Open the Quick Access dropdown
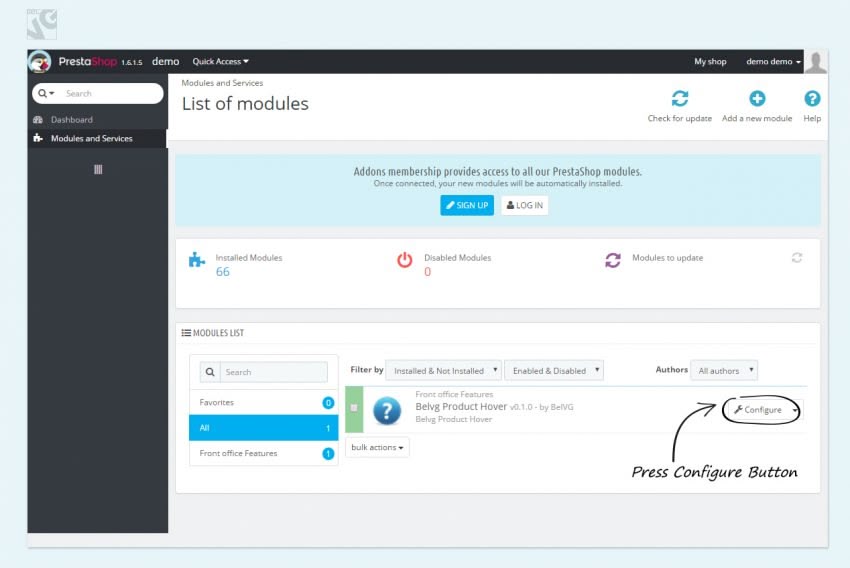Image resolution: width=850 pixels, height=568 pixels. pyautogui.click(x=220, y=62)
